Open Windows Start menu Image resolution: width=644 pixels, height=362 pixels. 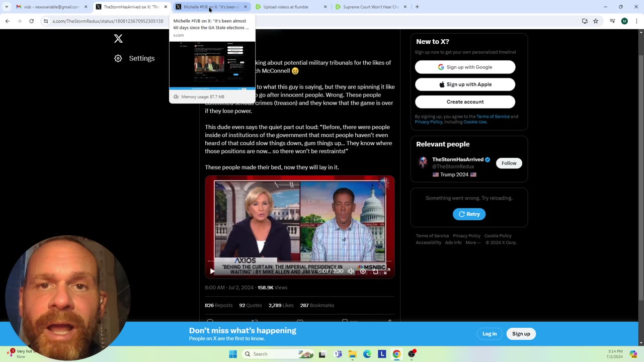click(x=233, y=354)
